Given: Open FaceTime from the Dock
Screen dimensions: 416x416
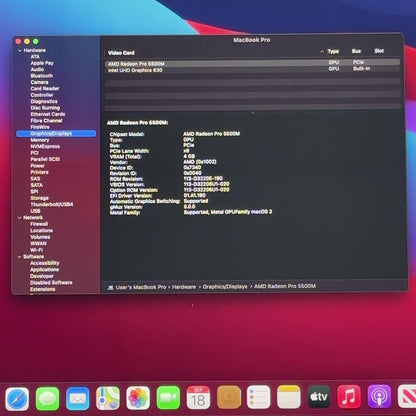Looking at the screenshot, I should pos(168,398).
